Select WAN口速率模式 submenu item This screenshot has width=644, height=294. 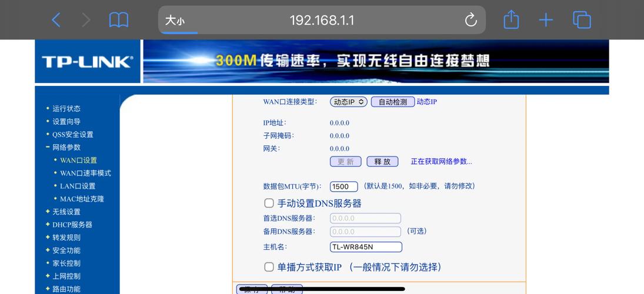point(85,173)
